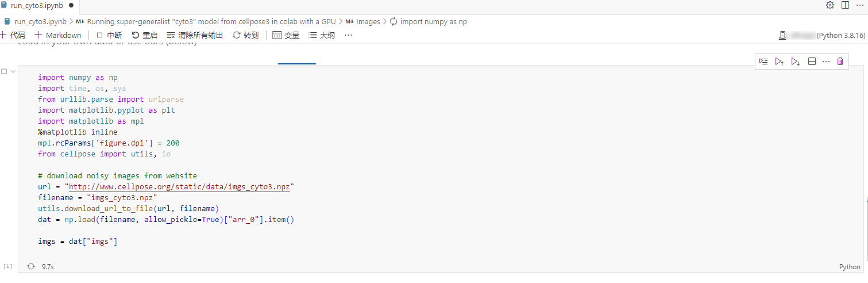
Task: Collapse the code cell chevron
Action: click(x=13, y=71)
